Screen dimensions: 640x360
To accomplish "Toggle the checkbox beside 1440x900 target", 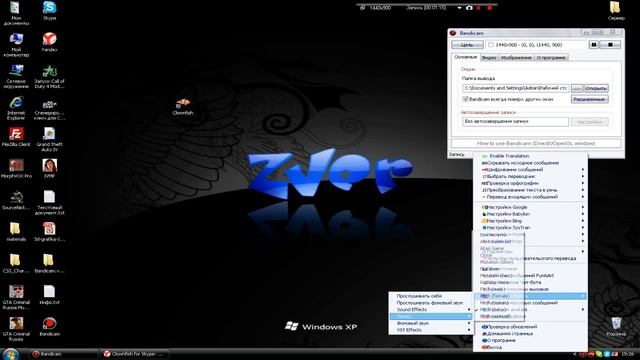I will (491, 45).
